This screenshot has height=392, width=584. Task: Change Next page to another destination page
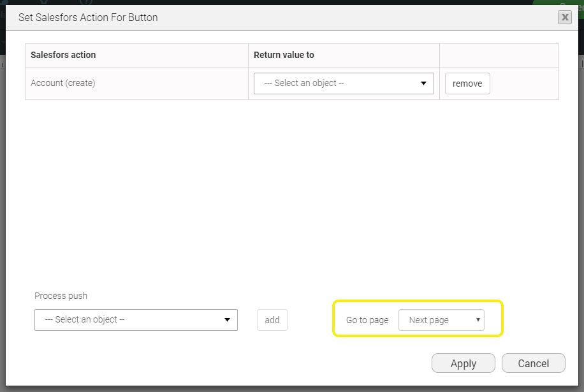click(441, 319)
